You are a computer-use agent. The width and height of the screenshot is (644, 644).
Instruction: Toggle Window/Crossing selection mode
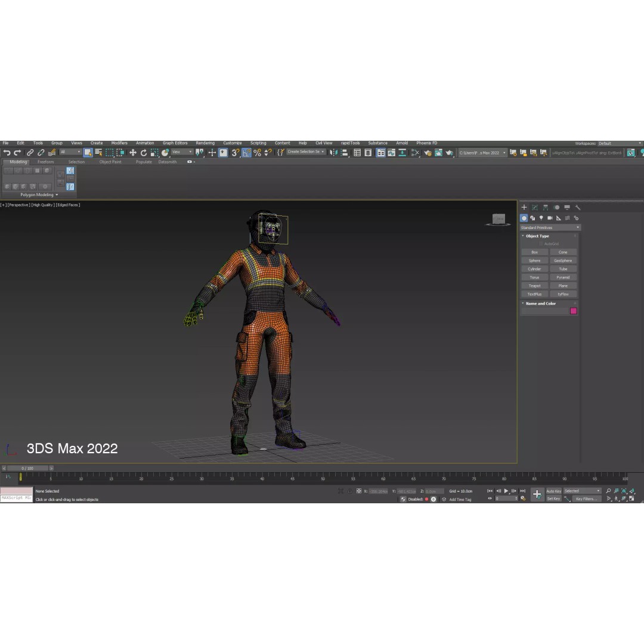click(x=120, y=153)
